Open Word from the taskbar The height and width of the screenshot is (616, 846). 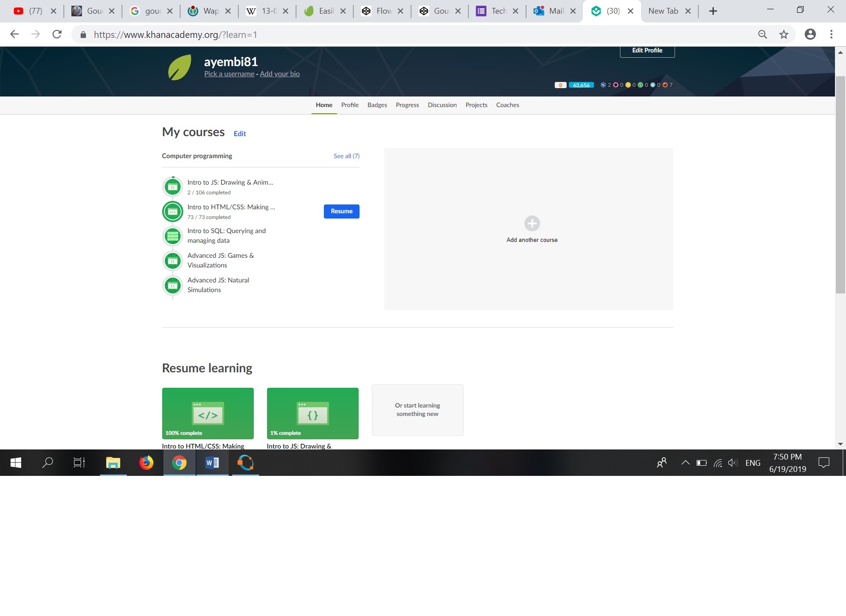[212, 463]
